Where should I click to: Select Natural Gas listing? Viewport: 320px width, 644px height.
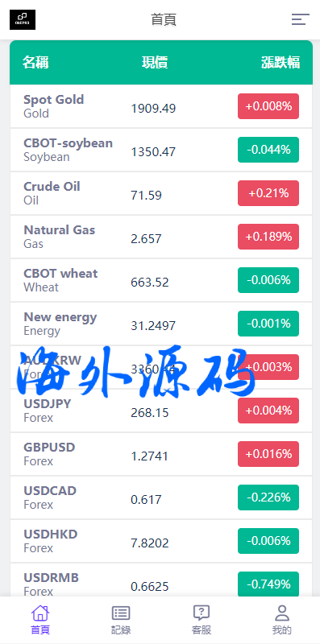(161, 237)
